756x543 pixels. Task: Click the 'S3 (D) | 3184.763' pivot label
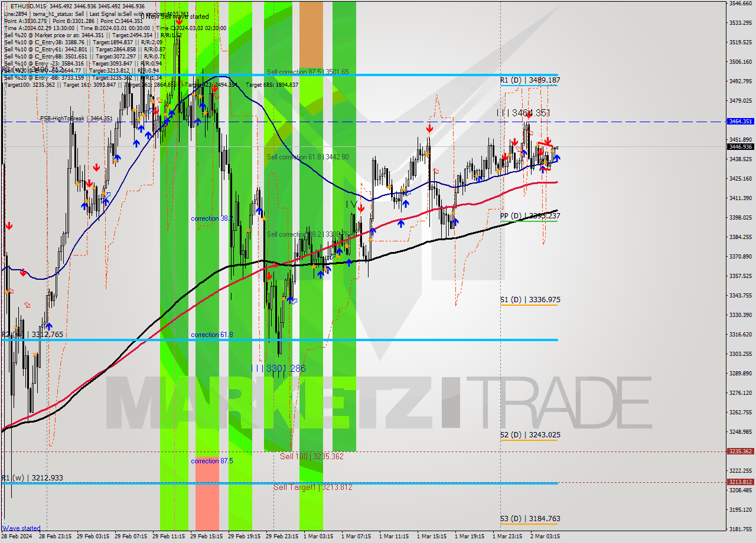click(x=530, y=519)
